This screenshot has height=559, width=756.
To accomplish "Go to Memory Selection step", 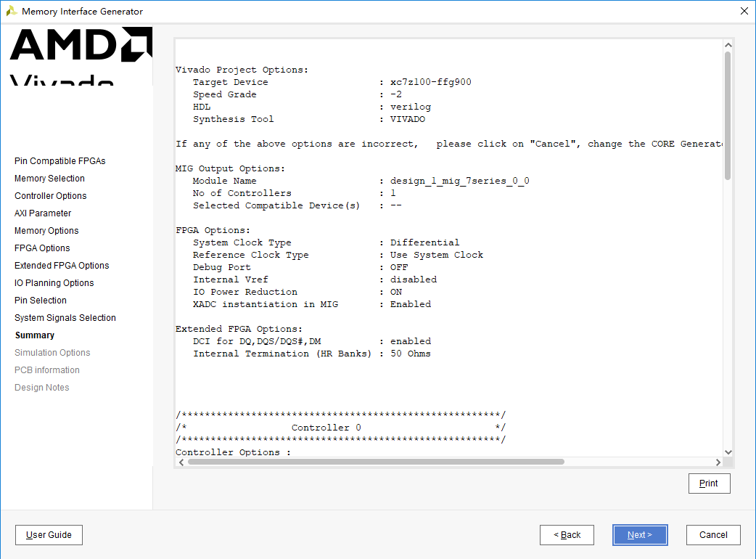I will 49,179.
